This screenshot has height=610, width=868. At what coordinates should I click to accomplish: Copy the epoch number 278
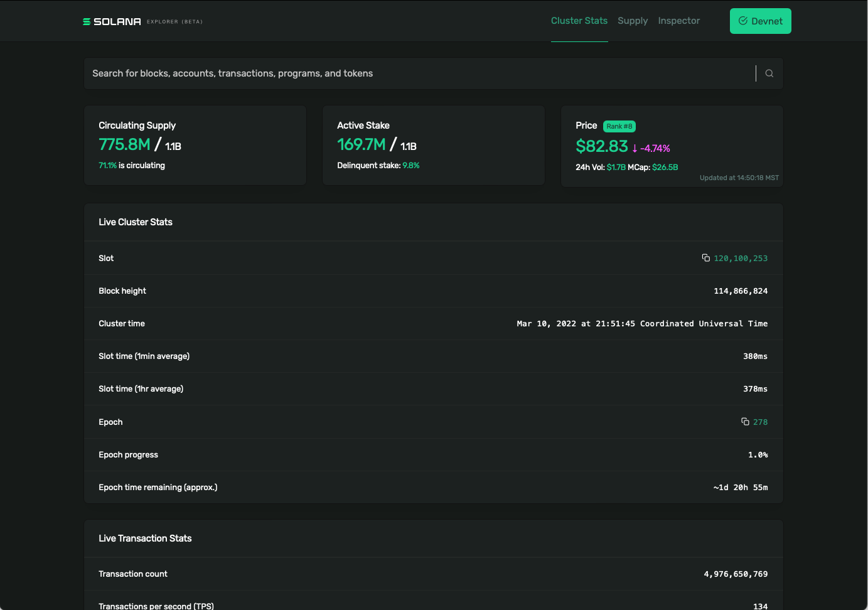(x=745, y=422)
